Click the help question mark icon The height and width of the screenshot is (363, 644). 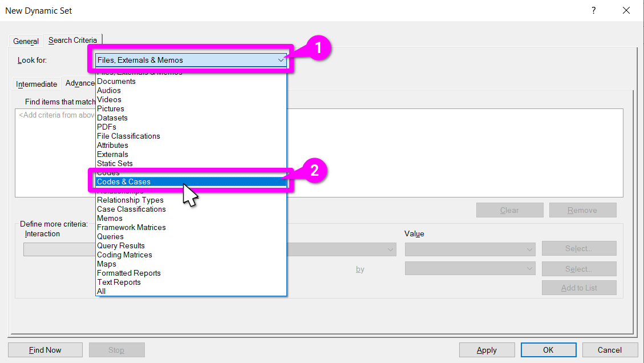point(593,10)
